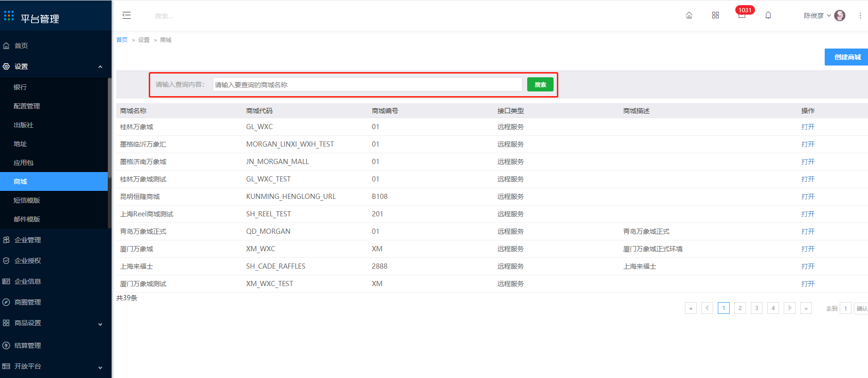Click mall code MORGAN_LINXI_WXH_TEST

coord(290,144)
